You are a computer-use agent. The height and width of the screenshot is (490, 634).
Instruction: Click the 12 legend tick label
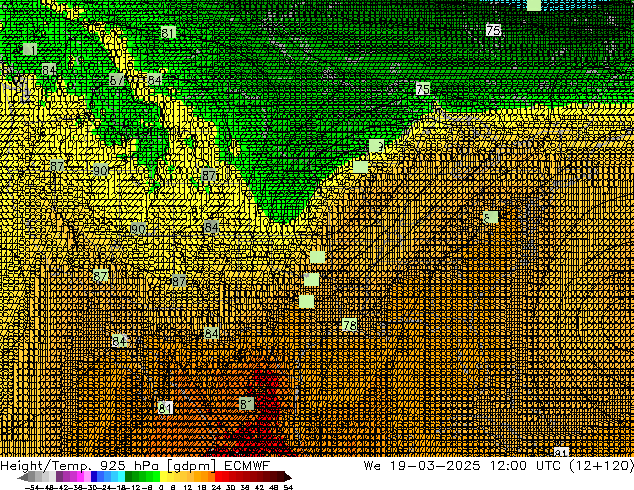(x=188, y=487)
